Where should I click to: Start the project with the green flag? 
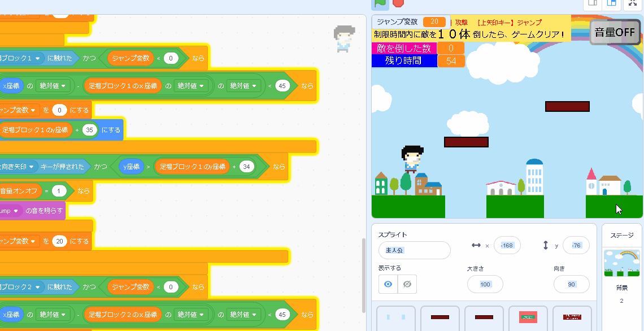[380, 4]
